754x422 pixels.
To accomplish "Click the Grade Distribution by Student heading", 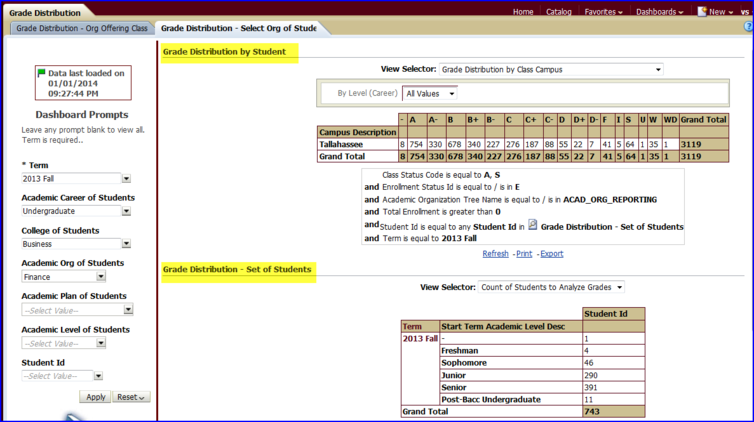I will point(224,51).
